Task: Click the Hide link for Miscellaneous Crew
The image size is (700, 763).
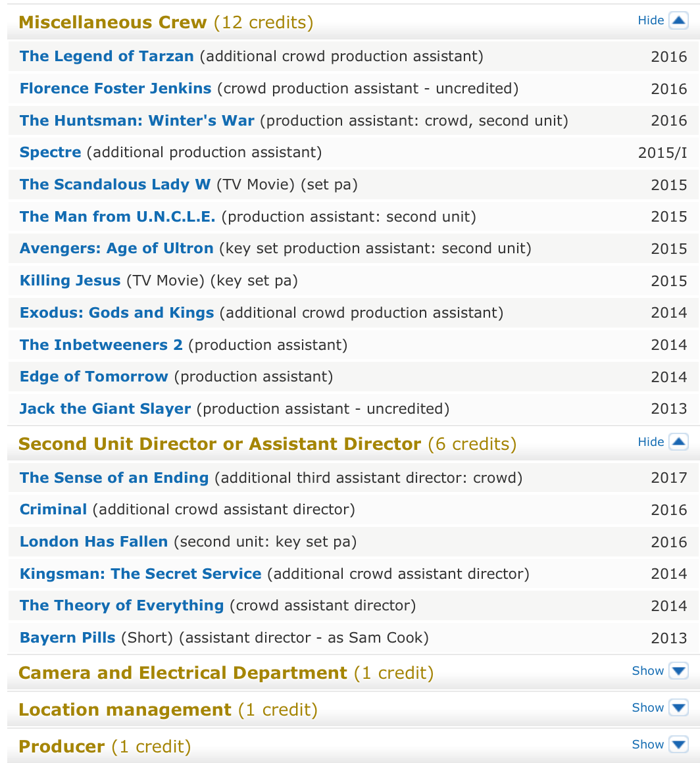Action: point(651,20)
